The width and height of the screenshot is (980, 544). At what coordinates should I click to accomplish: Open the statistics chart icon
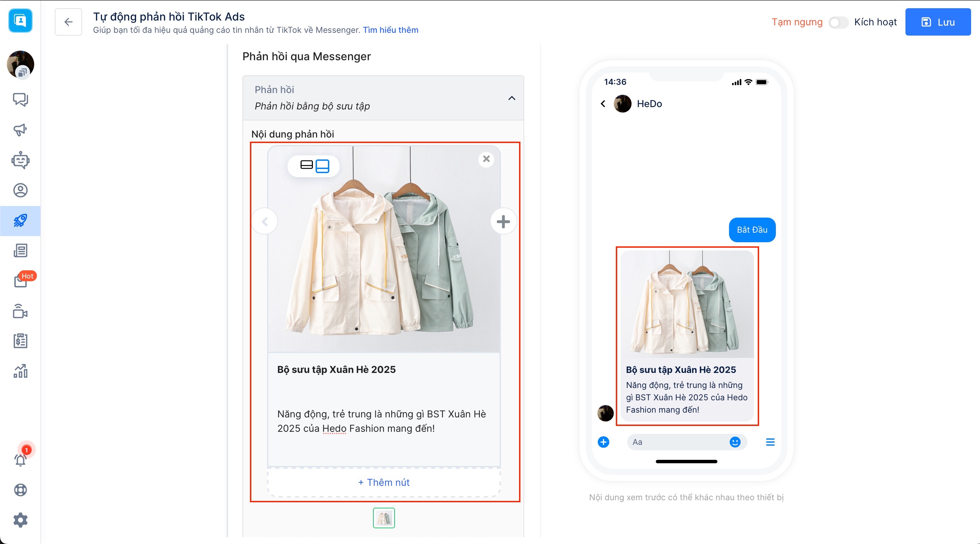coord(20,371)
